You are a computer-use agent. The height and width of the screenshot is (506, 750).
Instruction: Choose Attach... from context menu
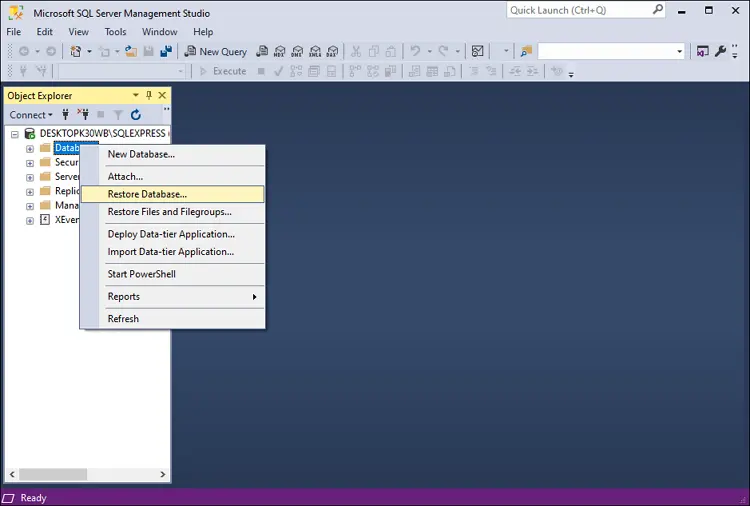tap(173, 176)
